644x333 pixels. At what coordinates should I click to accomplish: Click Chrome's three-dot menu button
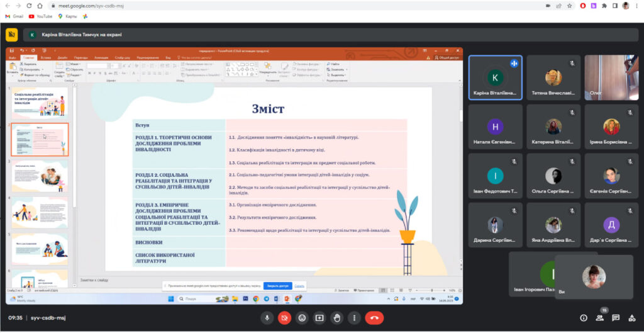(x=638, y=6)
